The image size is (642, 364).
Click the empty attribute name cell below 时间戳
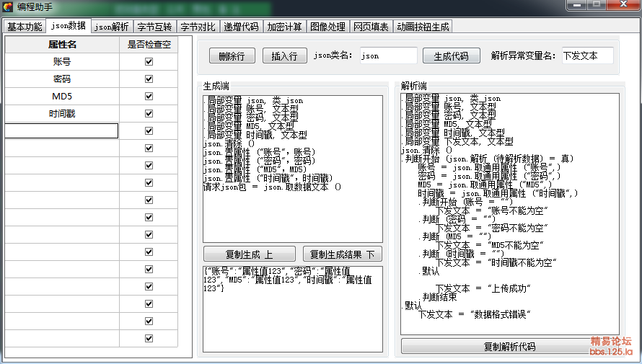pyautogui.click(x=61, y=130)
